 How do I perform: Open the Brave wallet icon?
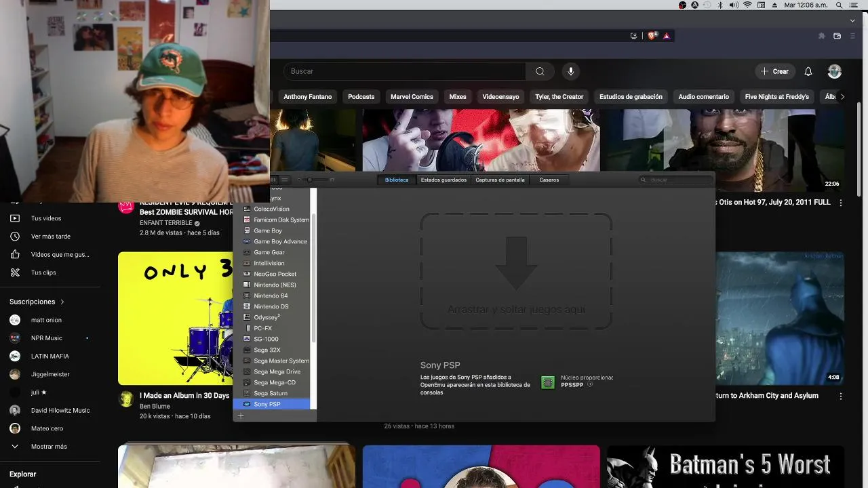(x=837, y=36)
